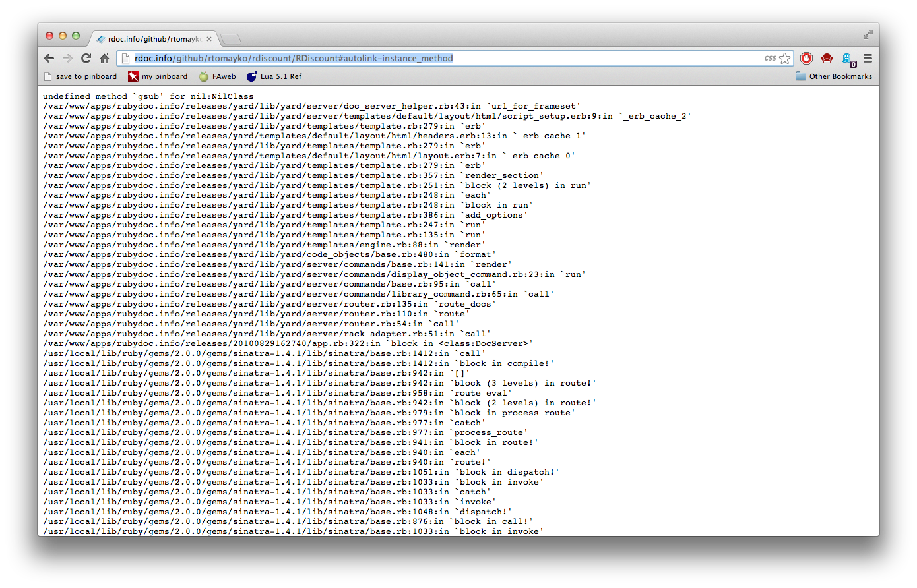Screen dimensions: 917x588
Task: Go forward to the next page
Action: [x=67, y=58]
